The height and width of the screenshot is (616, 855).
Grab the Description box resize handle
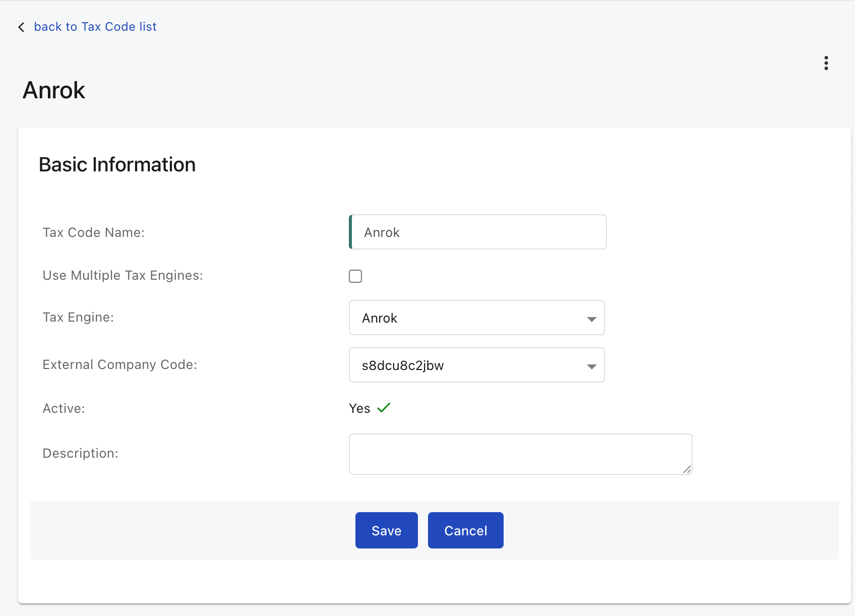click(687, 469)
